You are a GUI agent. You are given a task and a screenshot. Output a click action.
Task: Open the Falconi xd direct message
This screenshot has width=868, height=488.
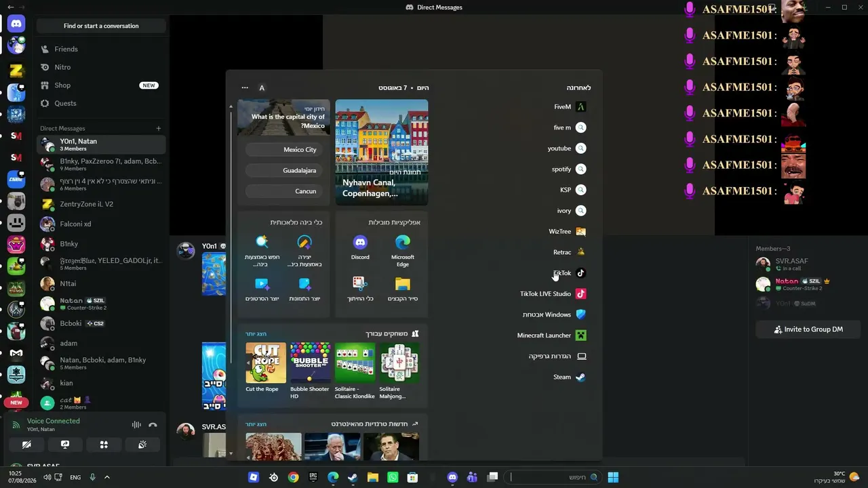(x=101, y=224)
